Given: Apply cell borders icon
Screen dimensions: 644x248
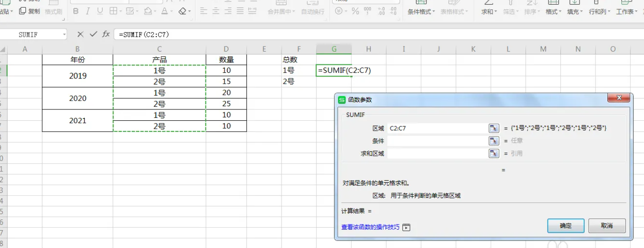Looking at the screenshot, I should point(113,11).
